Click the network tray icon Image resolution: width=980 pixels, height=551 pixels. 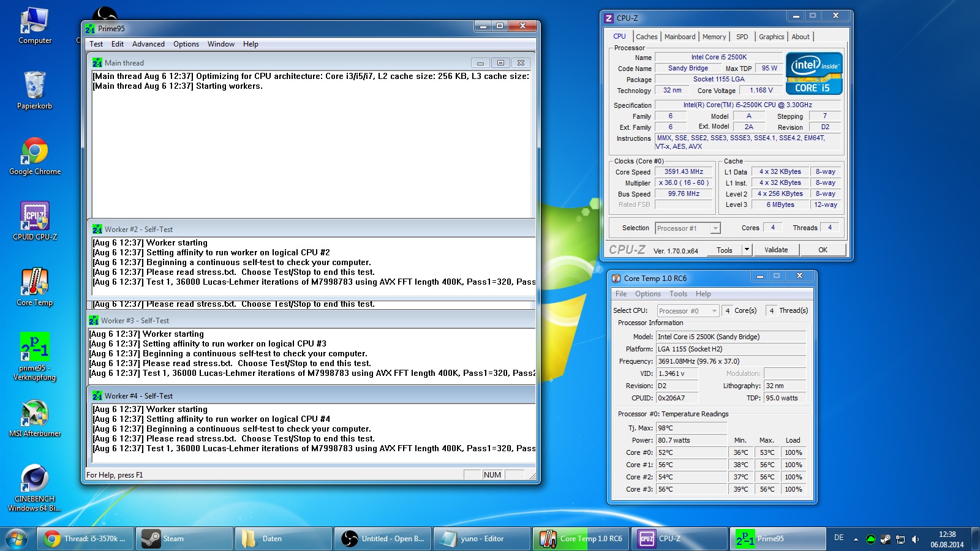pos(900,539)
